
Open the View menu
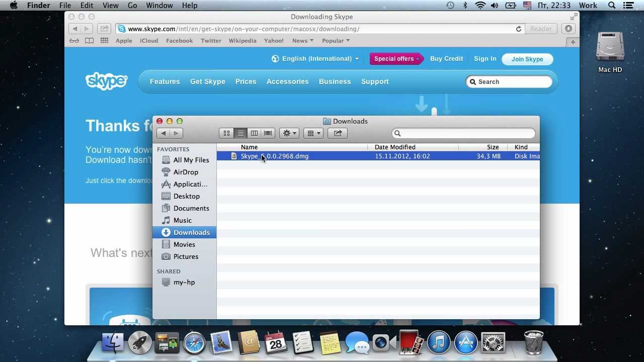pos(110,6)
